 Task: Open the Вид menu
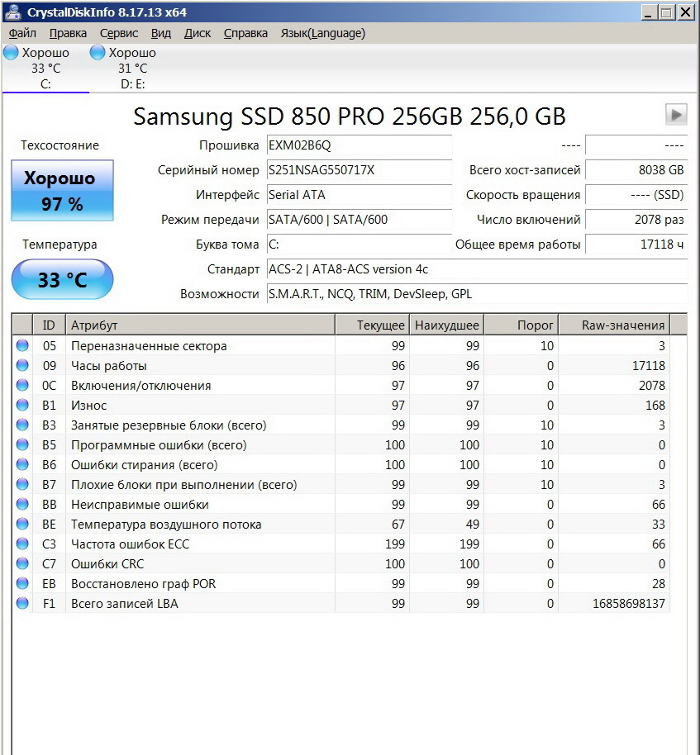[x=161, y=33]
